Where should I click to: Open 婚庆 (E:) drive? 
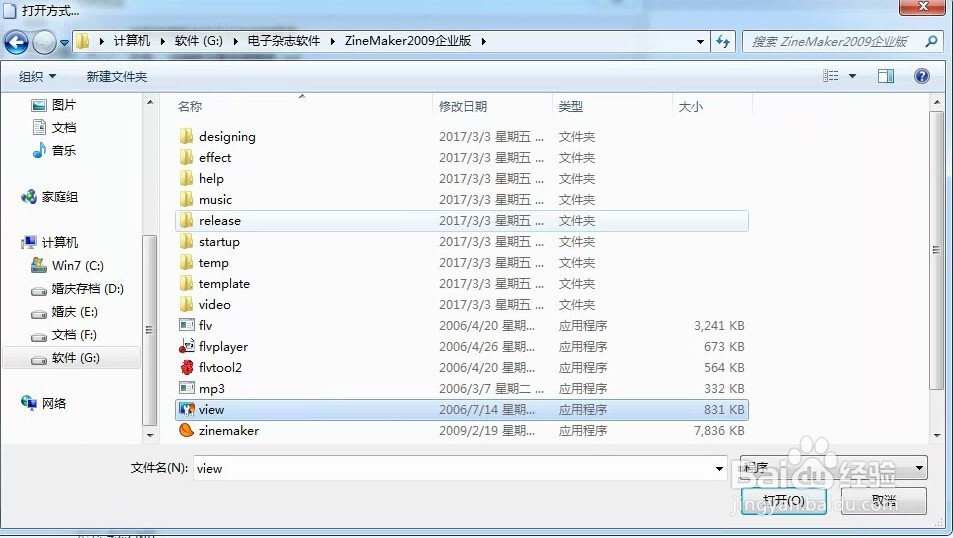64,312
